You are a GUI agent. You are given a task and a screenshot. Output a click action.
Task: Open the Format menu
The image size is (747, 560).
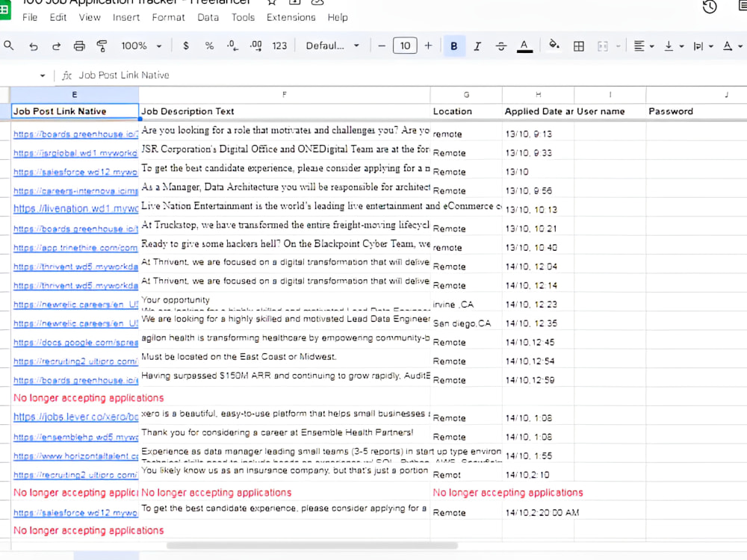[x=168, y=17]
